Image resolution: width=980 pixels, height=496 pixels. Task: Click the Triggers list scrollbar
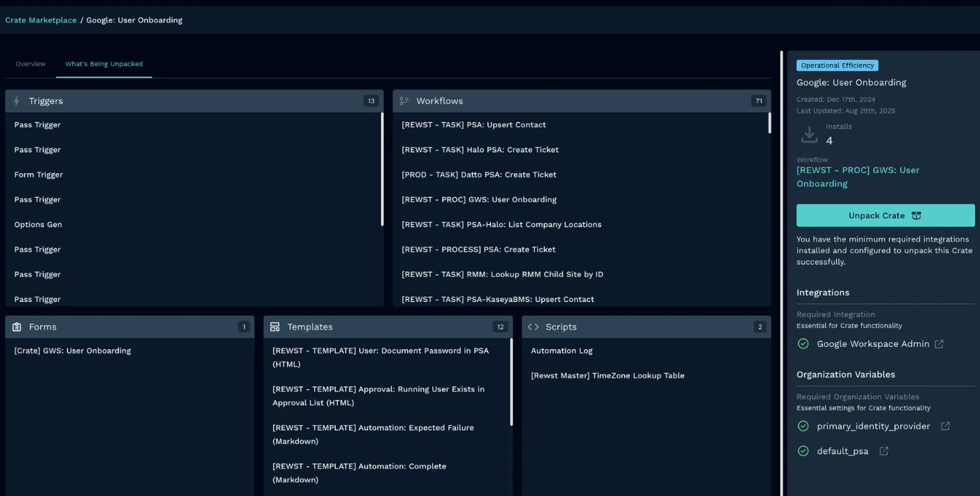pyautogui.click(x=382, y=169)
